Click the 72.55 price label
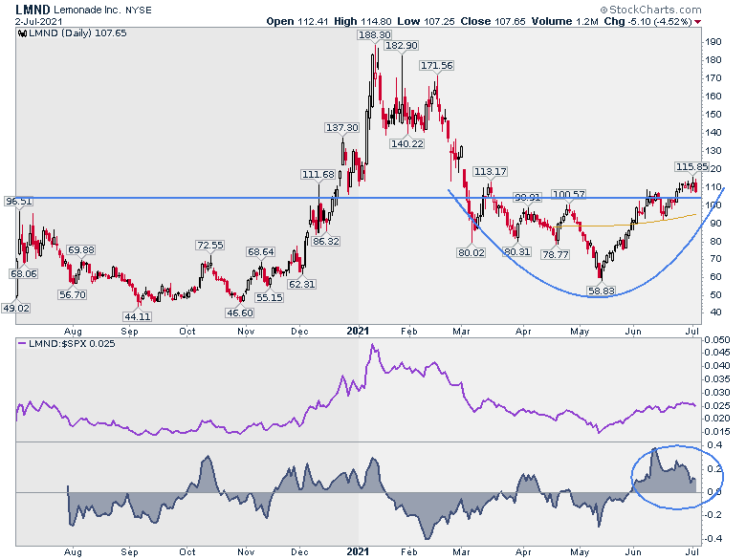This screenshot has height=560, width=746. (209, 246)
